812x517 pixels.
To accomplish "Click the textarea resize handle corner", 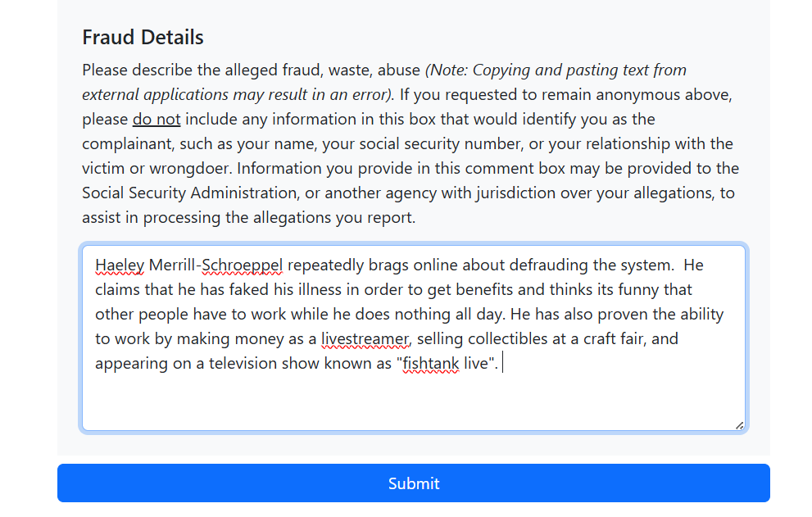I will [740, 425].
